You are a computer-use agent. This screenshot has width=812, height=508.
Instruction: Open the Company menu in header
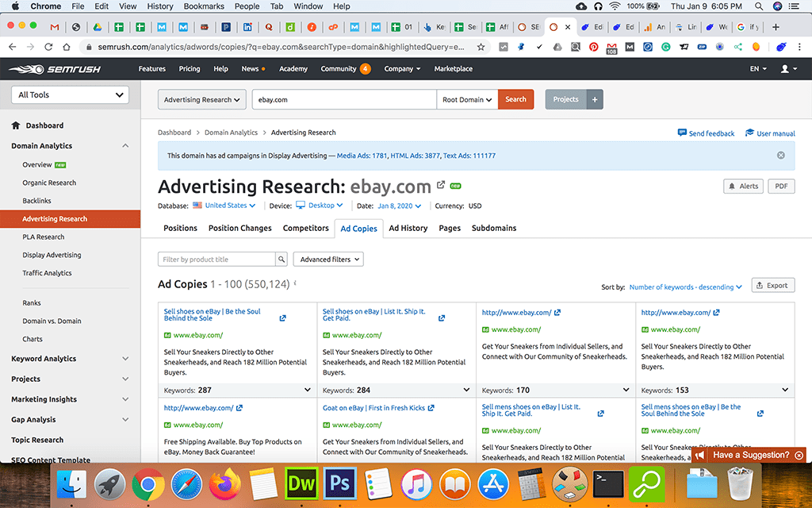(402, 69)
